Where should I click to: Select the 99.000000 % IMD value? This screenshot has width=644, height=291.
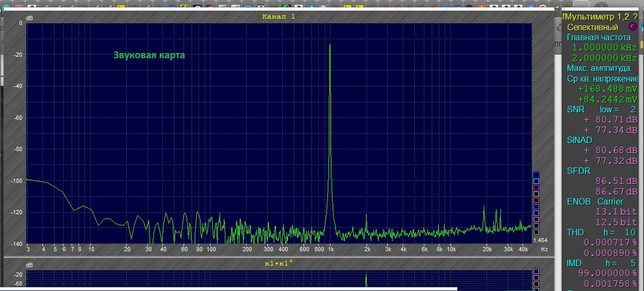[607, 274]
